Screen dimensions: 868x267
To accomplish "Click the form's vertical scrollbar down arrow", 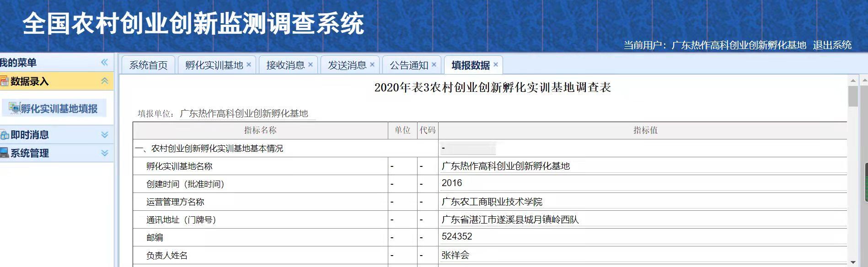I will [x=853, y=262].
